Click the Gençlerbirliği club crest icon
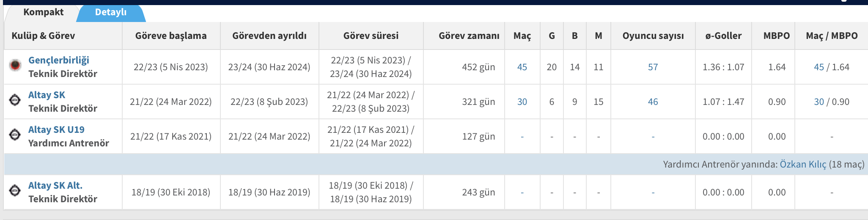The width and height of the screenshot is (868, 220). 15,66
